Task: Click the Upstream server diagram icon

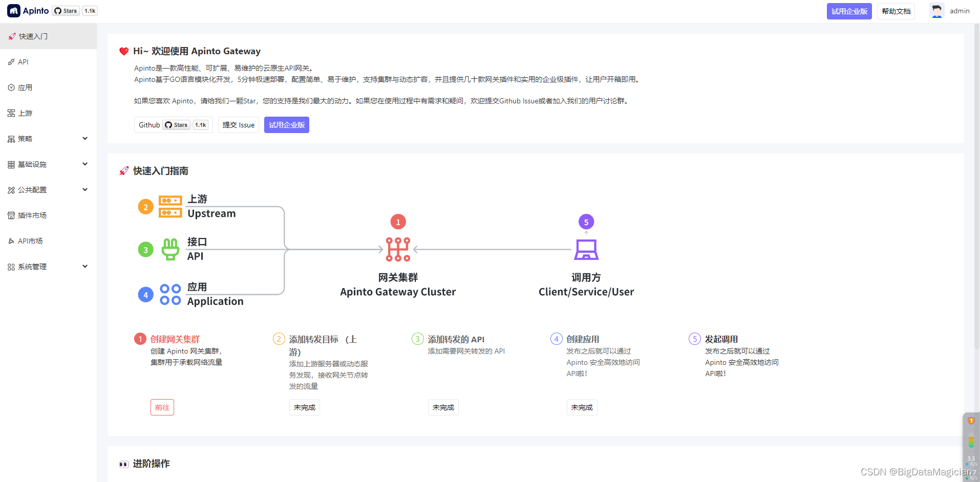Action: (171, 207)
